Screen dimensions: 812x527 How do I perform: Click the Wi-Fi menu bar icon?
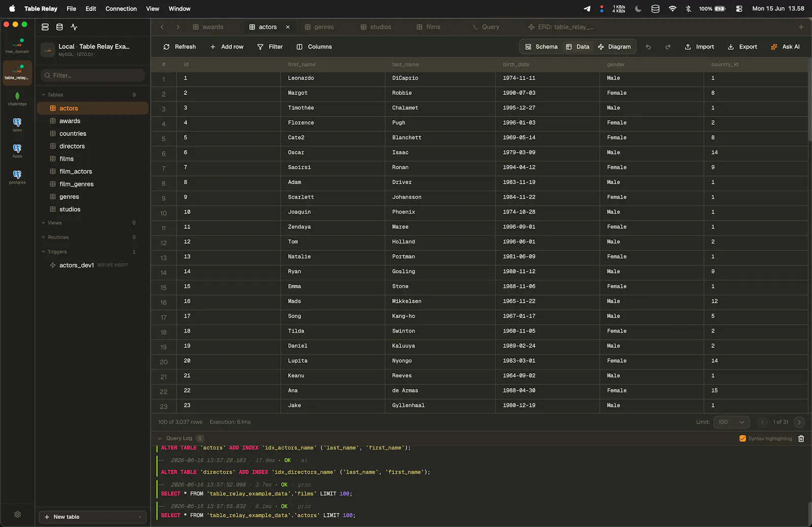tap(672, 9)
